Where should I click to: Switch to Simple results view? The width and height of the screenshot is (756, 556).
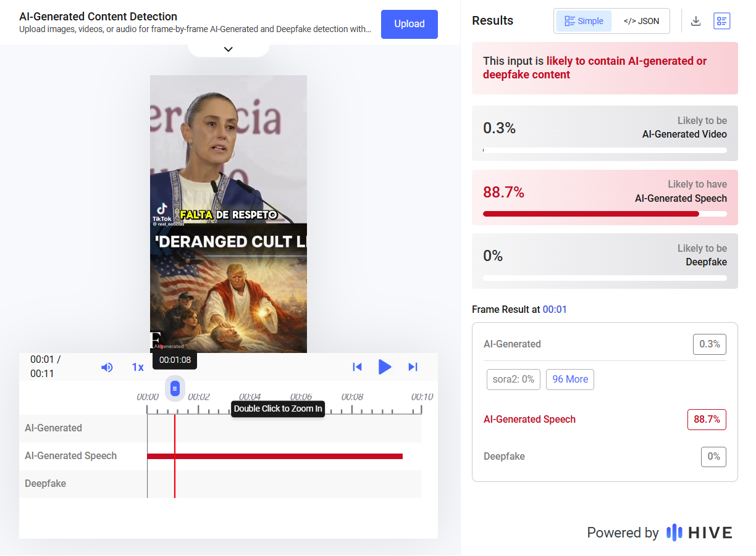[584, 21]
